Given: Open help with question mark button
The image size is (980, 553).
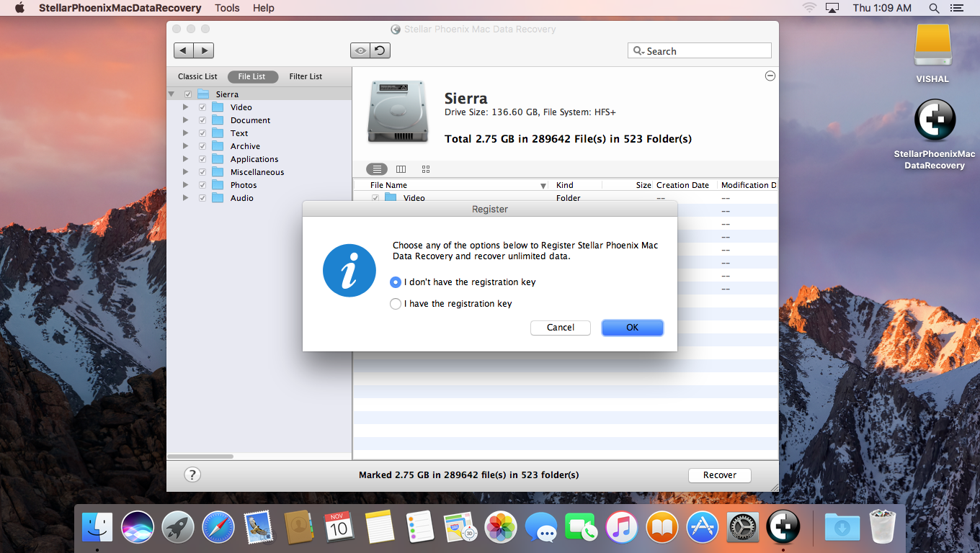Looking at the screenshot, I should (192, 475).
